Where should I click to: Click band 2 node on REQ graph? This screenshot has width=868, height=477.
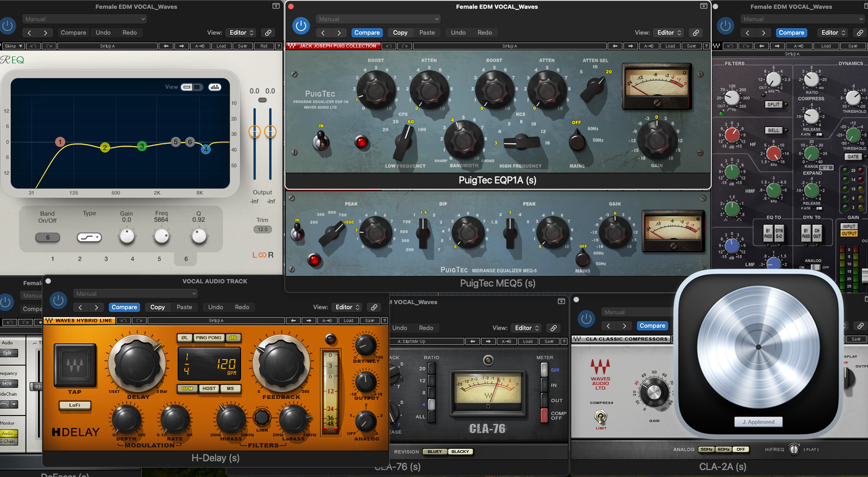[x=105, y=147]
